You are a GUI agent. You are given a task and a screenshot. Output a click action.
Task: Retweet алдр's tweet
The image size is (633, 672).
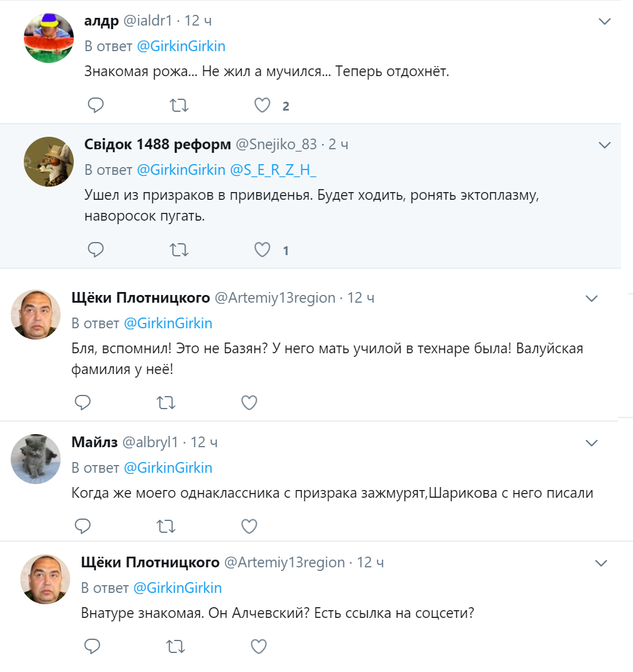pyautogui.click(x=179, y=106)
